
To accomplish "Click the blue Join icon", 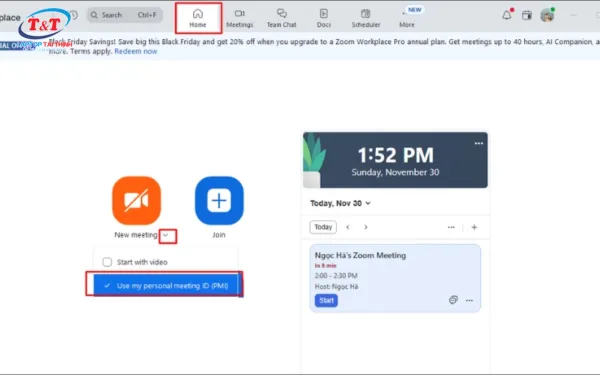I will click(x=219, y=201).
